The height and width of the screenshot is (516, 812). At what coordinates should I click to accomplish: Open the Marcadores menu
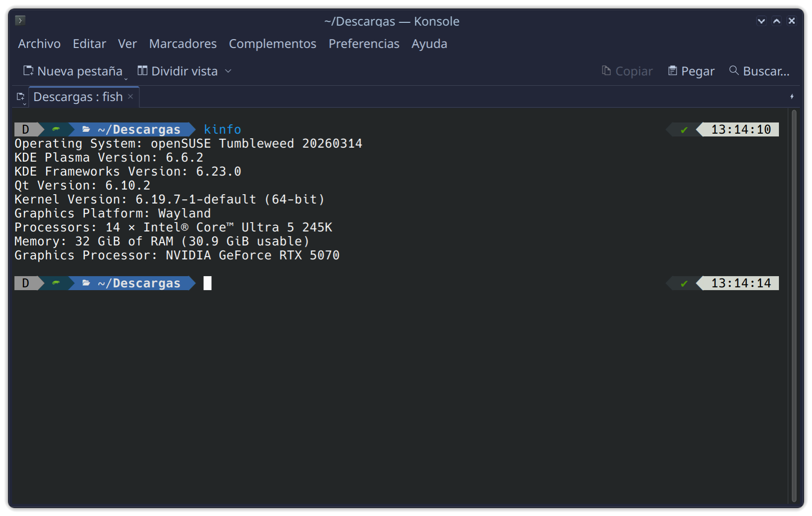pos(183,44)
